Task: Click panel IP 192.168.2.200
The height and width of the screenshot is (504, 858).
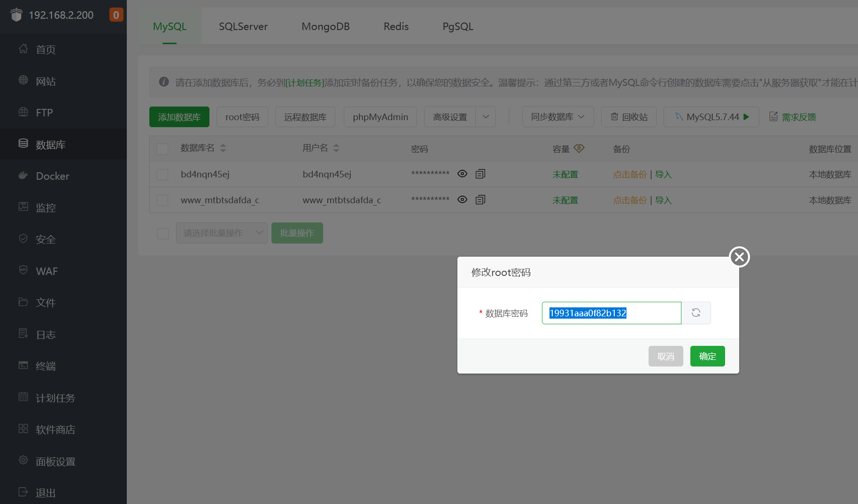Action: click(x=61, y=15)
